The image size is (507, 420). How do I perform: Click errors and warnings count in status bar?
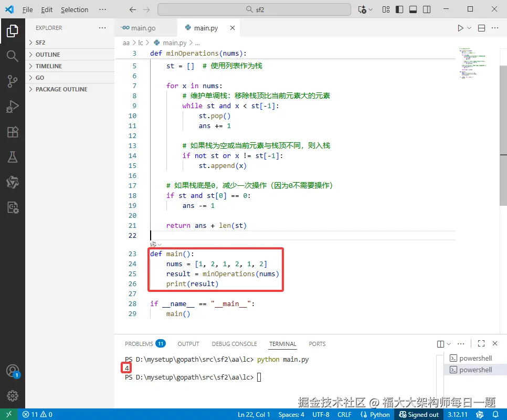37,414
